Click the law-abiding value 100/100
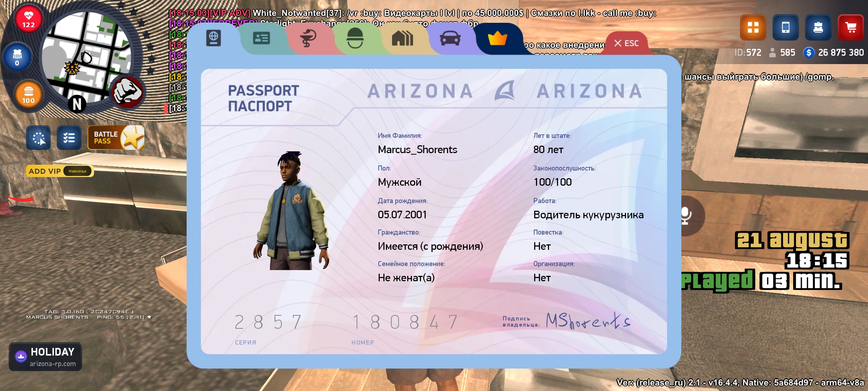868x391 pixels. 553,182
